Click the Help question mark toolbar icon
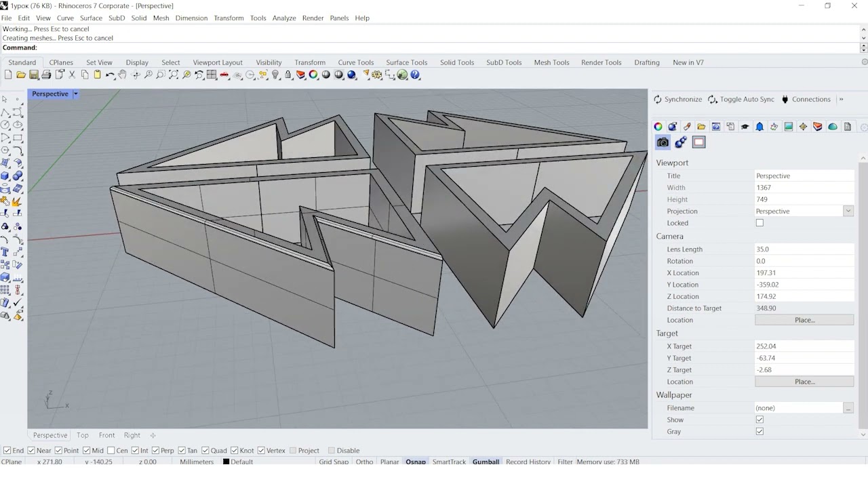Screen dimensions: 868x488 (415, 75)
